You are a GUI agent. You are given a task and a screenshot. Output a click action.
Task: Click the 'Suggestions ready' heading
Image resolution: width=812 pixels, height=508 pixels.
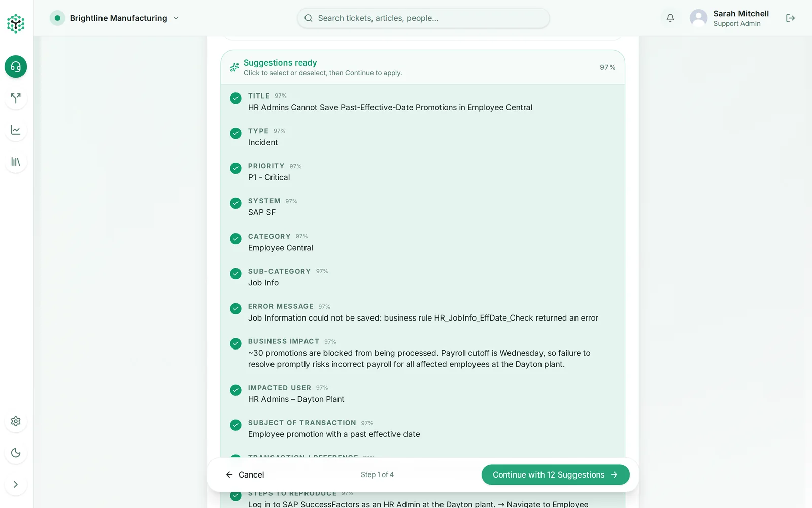click(280, 62)
